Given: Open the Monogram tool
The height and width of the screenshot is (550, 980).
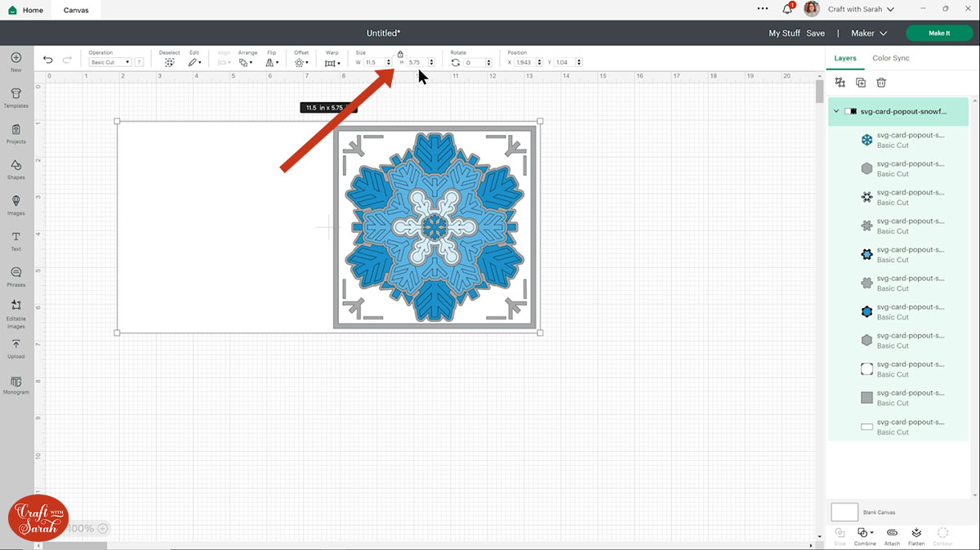Looking at the screenshot, I should coord(16,384).
